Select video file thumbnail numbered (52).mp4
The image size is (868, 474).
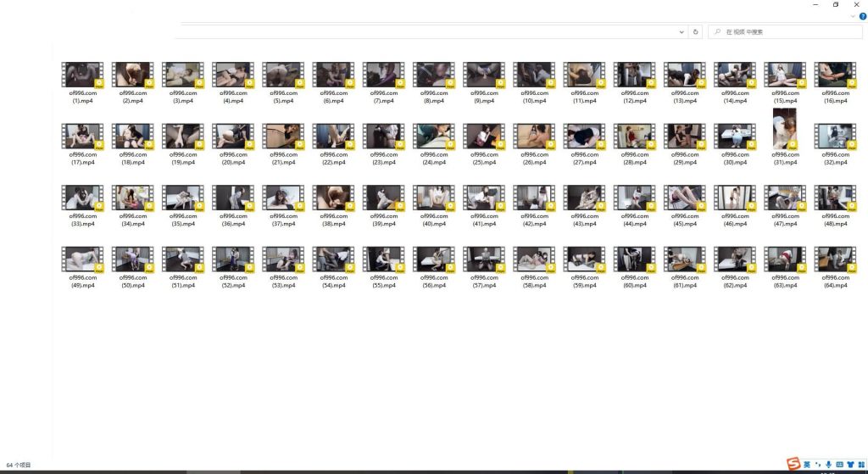(232, 259)
